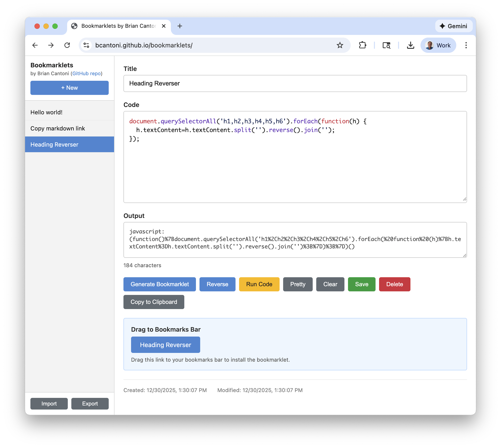This screenshot has width=501, height=448.
Task: Open site information settings in the address bar
Action: tap(86, 45)
